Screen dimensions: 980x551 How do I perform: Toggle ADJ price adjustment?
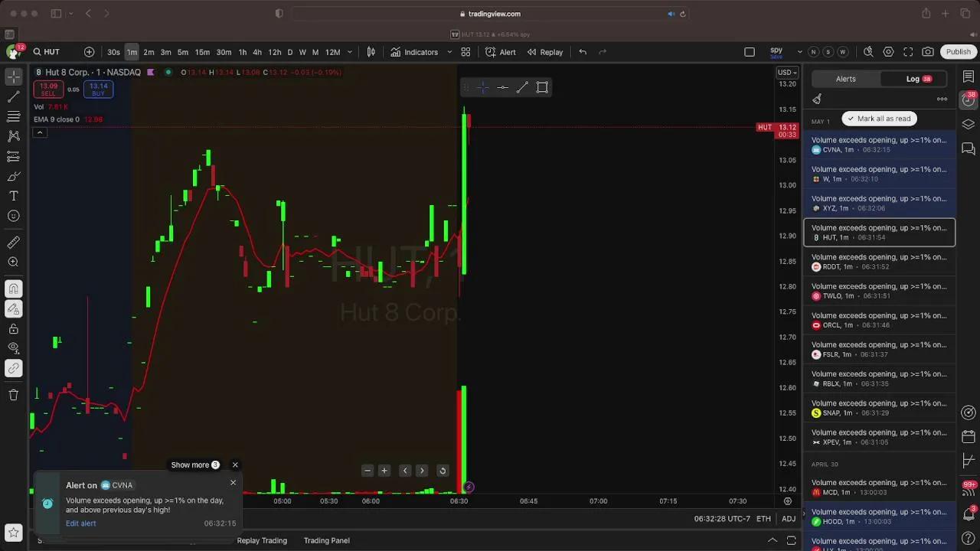click(x=789, y=519)
